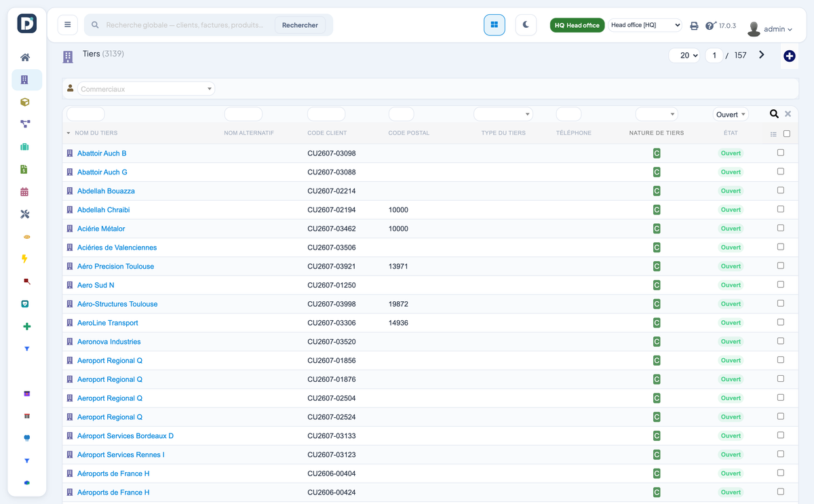Click the Nom du tiers filter input

pos(85,114)
